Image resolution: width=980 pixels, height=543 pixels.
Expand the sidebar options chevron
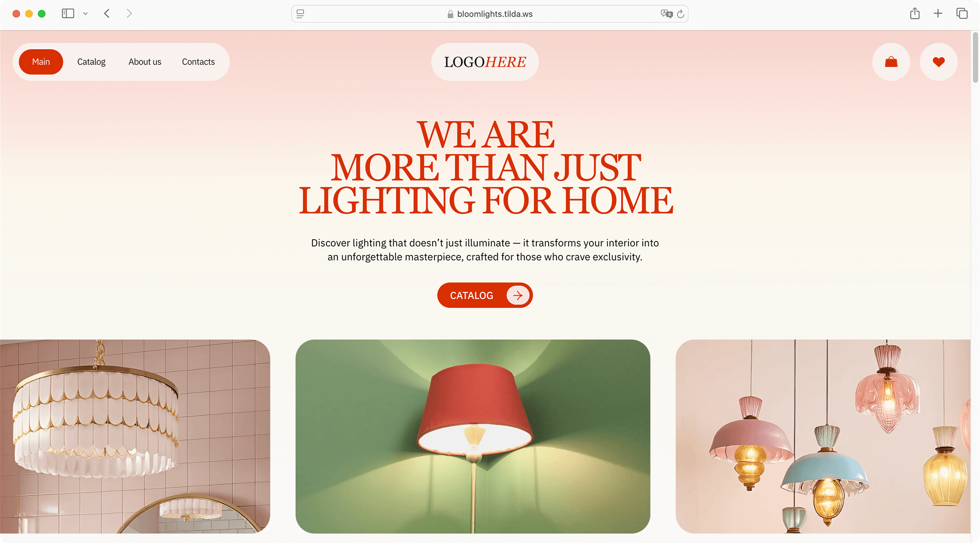(x=85, y=13)
